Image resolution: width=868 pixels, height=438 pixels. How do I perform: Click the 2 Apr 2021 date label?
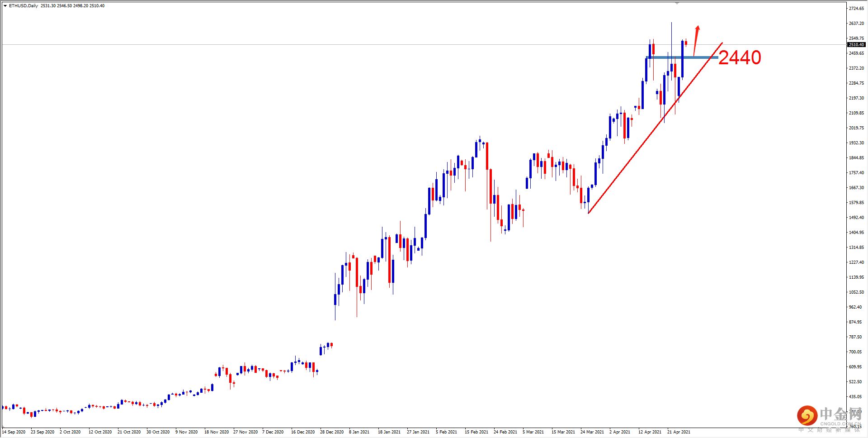[x=620, y=432]
